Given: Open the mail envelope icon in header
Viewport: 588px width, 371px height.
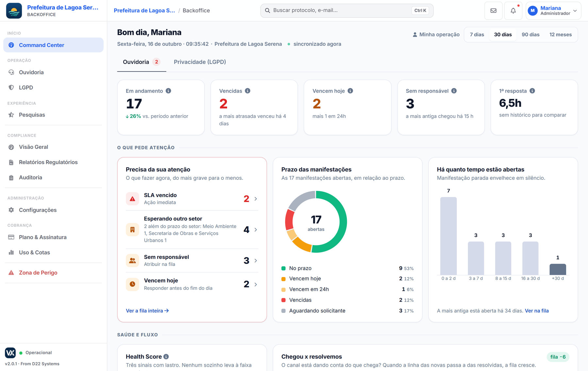Looking at the screenshot, I should [493, 10].
